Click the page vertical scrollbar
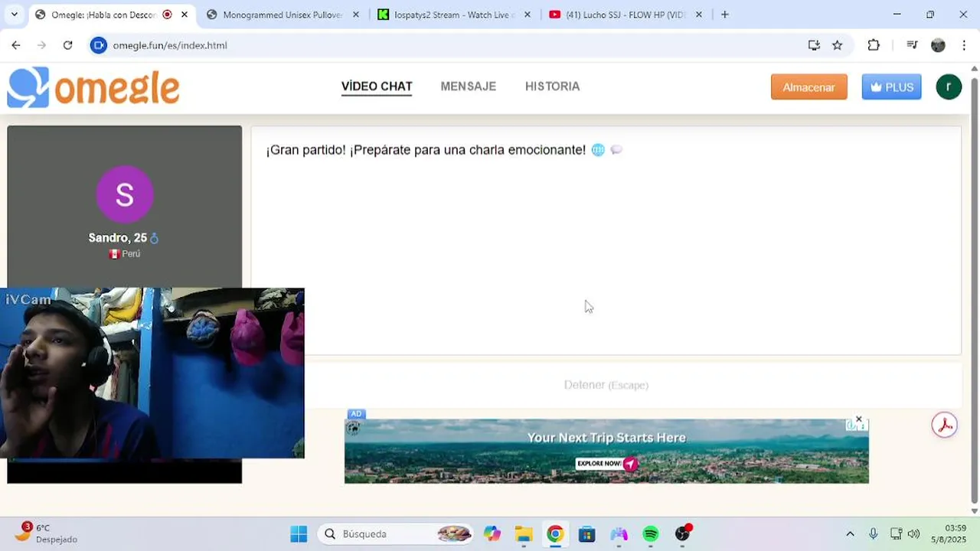The height and width of the screenshot is (551, 980). coord(974,291)
